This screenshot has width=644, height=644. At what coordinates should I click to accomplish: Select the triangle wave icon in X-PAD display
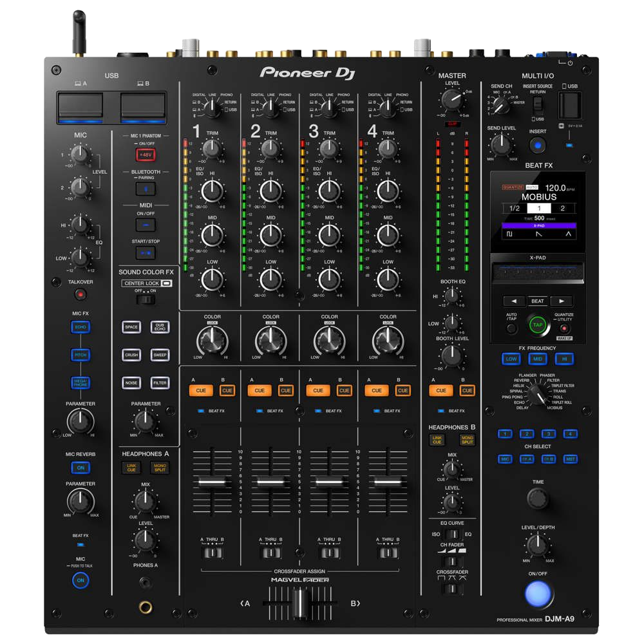[x=569, y=234]
